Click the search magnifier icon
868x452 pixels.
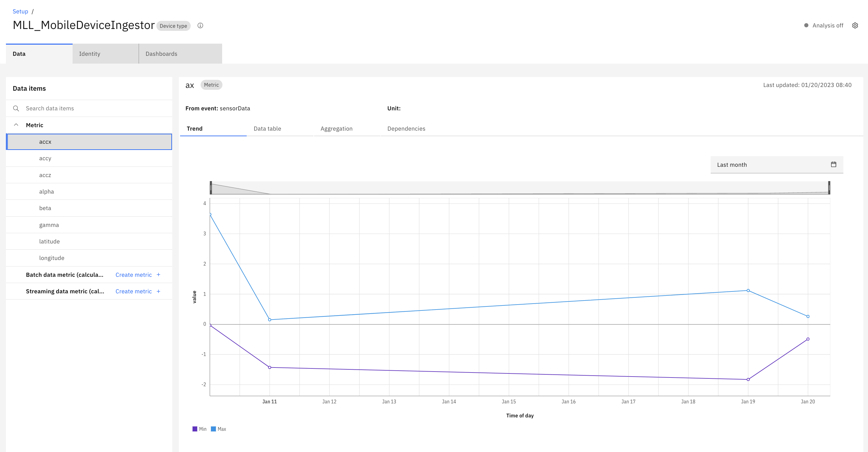tap(16, 108)
